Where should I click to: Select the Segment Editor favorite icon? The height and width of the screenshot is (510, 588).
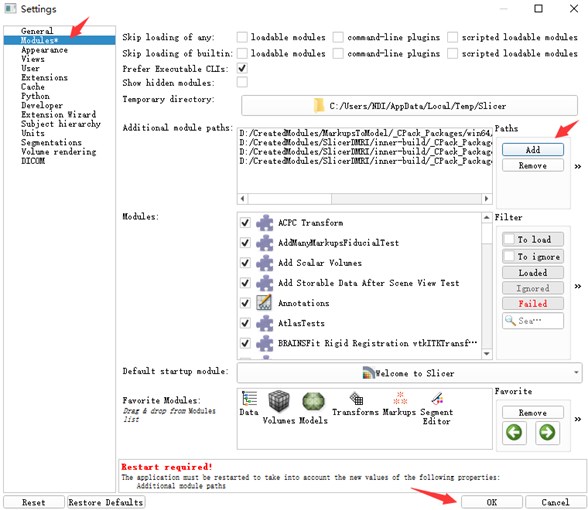(x=437, y=398)
